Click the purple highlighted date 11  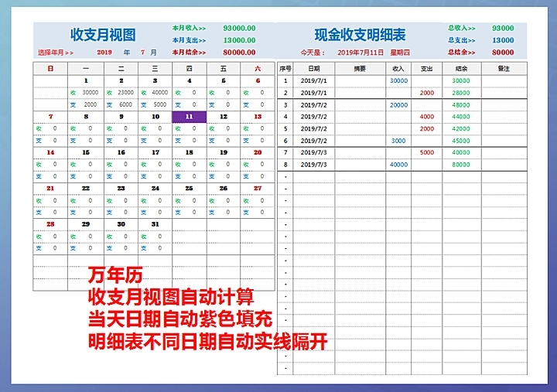190,117
